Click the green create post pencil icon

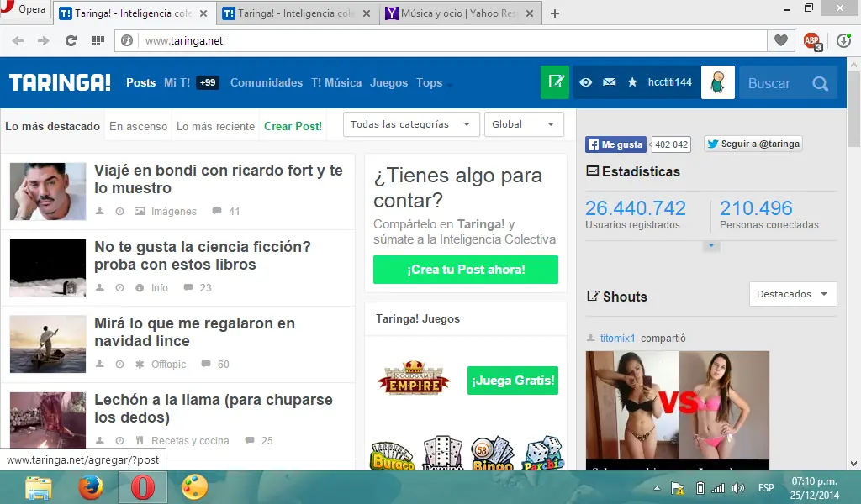point(555,82)
